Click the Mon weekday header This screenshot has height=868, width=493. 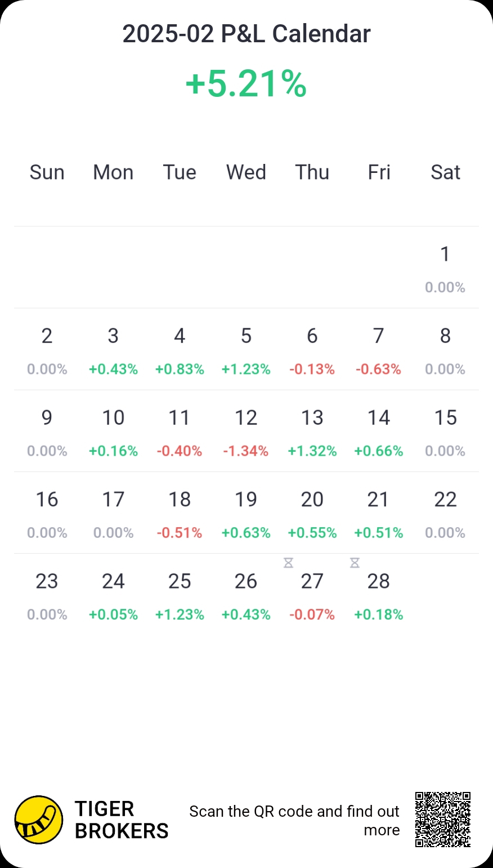[x=113, y=172]
